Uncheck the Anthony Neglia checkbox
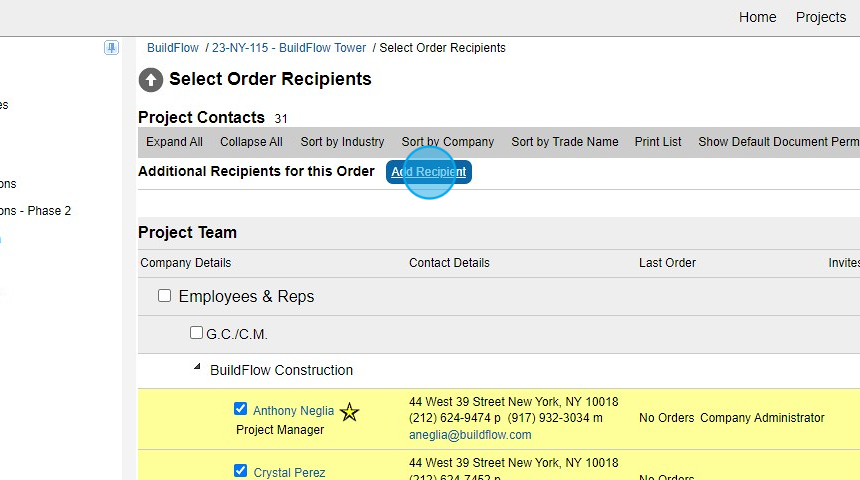The height and width of the screenshot is (480, 860). [240, 409]
